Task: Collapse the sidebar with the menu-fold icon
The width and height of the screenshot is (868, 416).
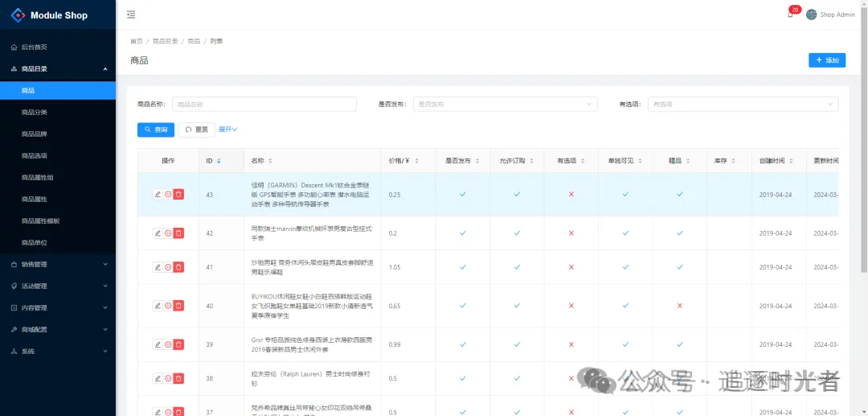Action: tap(131, 14)
